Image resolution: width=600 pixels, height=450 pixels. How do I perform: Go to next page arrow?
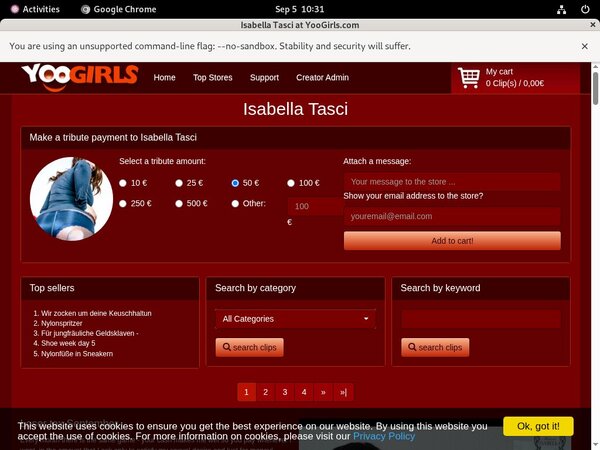coord(323,392)
